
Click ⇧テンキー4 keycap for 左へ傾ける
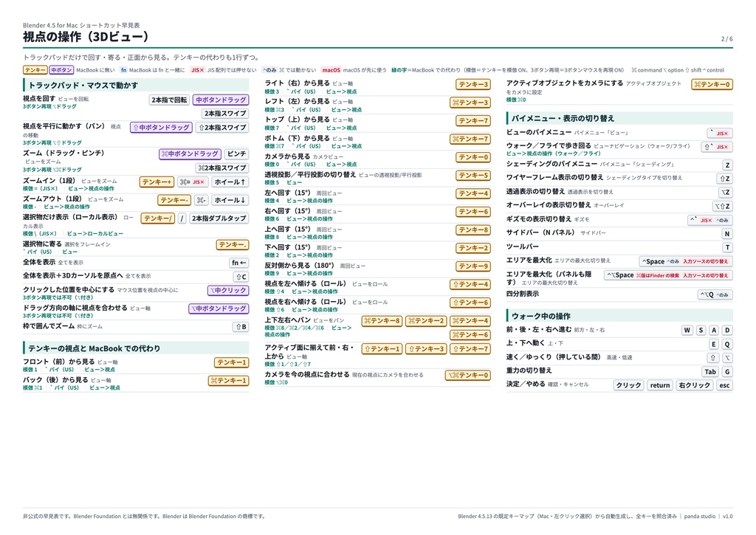(x=470, y=284)
